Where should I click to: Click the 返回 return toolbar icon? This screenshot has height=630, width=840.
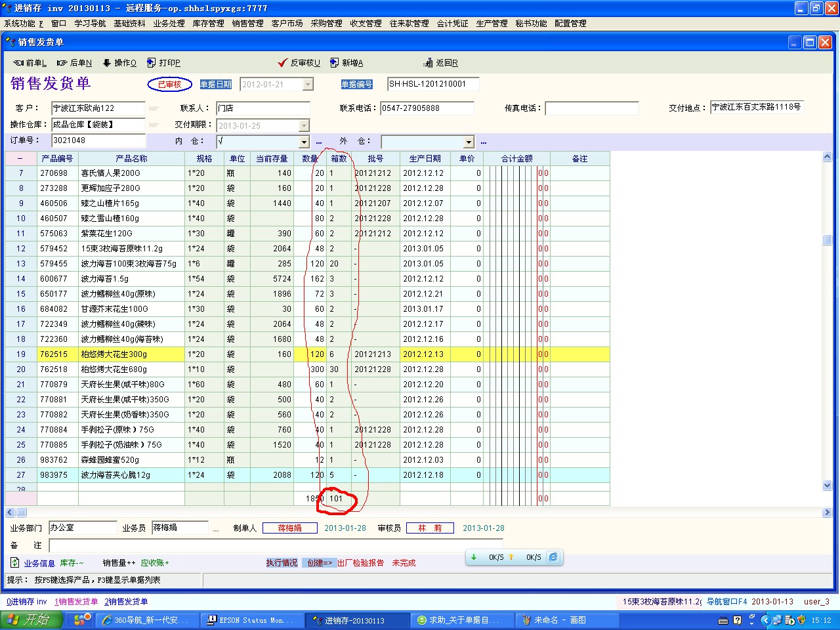(x=441, y=63)
